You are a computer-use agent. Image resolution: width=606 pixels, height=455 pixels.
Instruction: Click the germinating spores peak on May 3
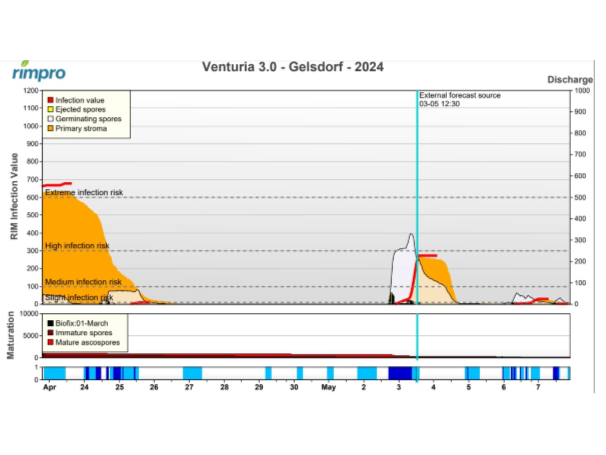pos(411,236)
